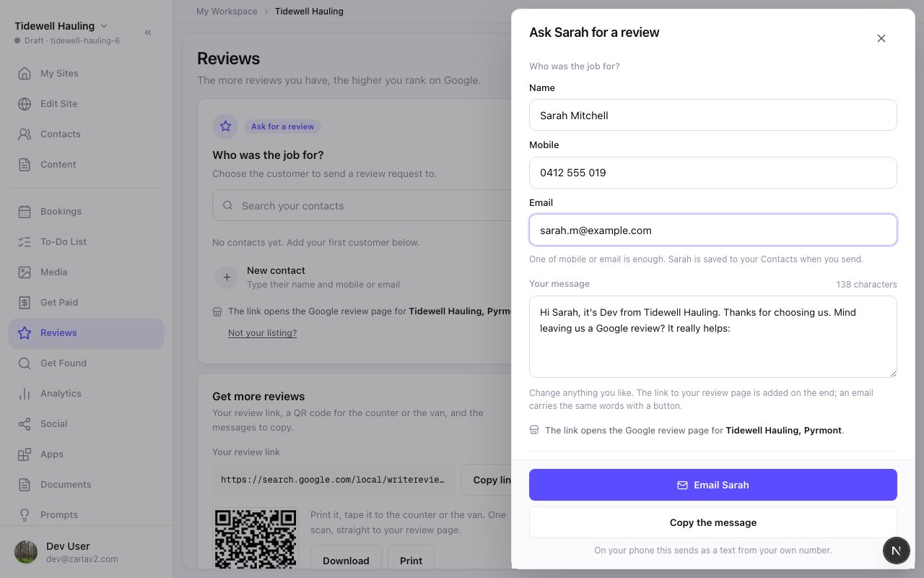Viewport: 924px width, 578px height.
Task: Click the Reviews star icon in sidebar
Action: click(25, 332)
